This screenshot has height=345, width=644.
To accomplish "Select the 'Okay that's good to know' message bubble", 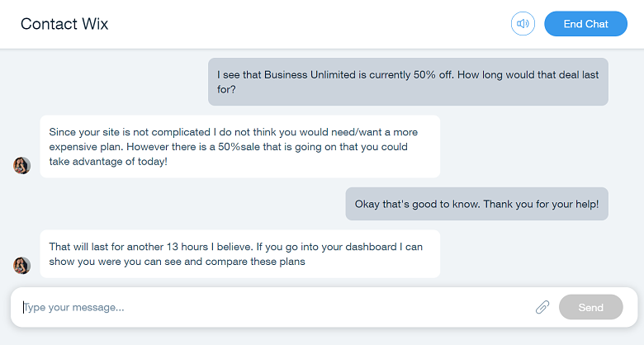I will pos(477,204).
